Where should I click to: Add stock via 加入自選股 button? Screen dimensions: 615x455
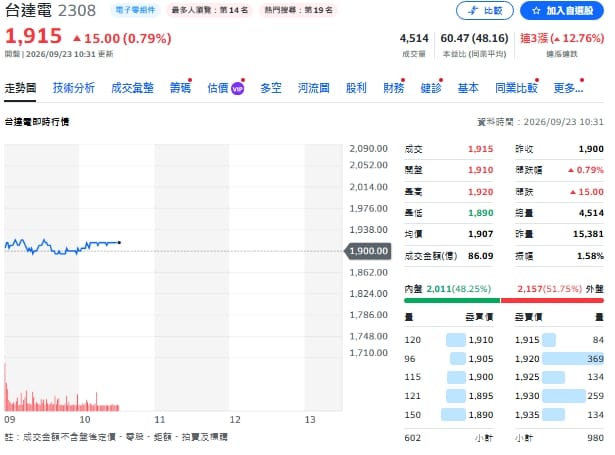coord(562,11)
